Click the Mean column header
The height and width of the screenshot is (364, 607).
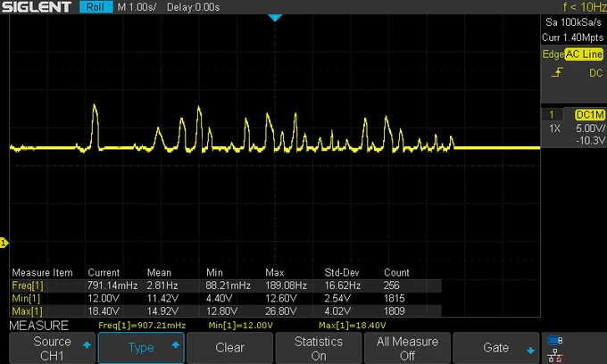(x=159, y=273)
